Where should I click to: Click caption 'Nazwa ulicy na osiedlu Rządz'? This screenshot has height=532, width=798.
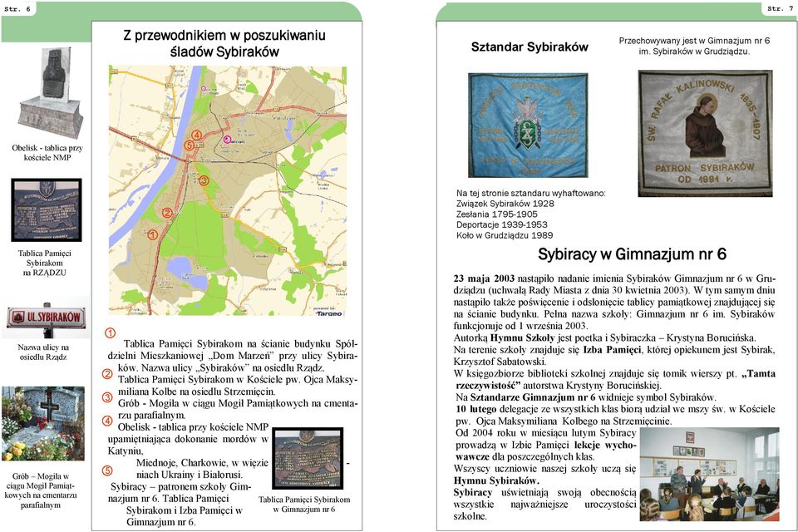(x=43, y=352)
